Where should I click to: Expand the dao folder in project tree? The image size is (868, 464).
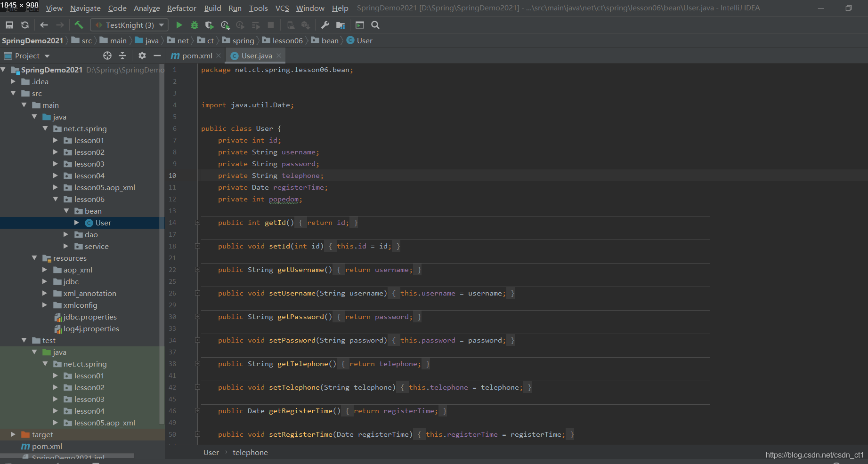click(x=66, y=234)
